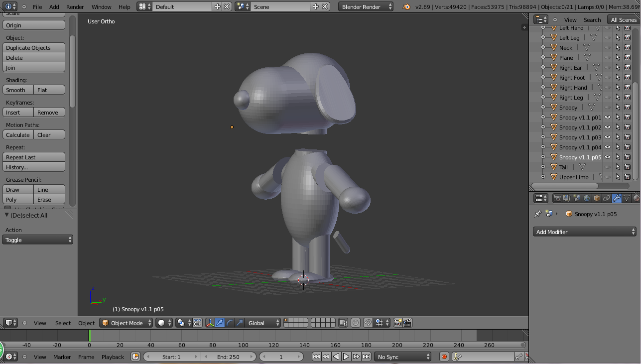Open the Help menu
The height and width of the screenshot is (364, 641).
click(125, 7)
